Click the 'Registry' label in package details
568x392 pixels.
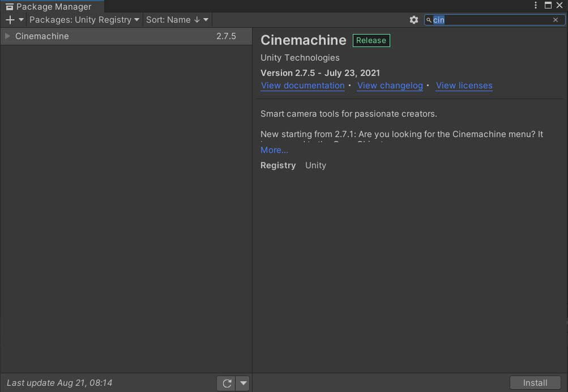tap(278, 165)
